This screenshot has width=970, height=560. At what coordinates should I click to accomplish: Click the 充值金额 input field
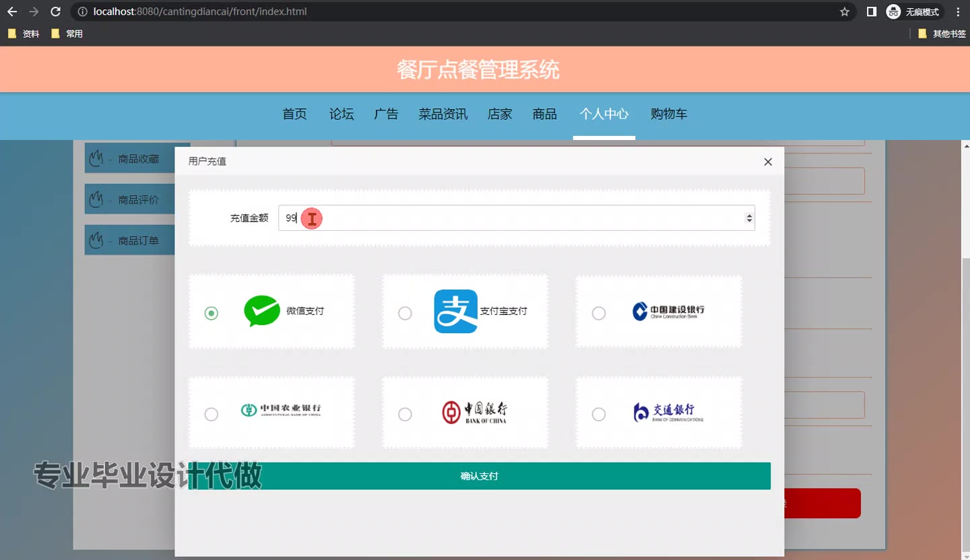coord(517,218)
